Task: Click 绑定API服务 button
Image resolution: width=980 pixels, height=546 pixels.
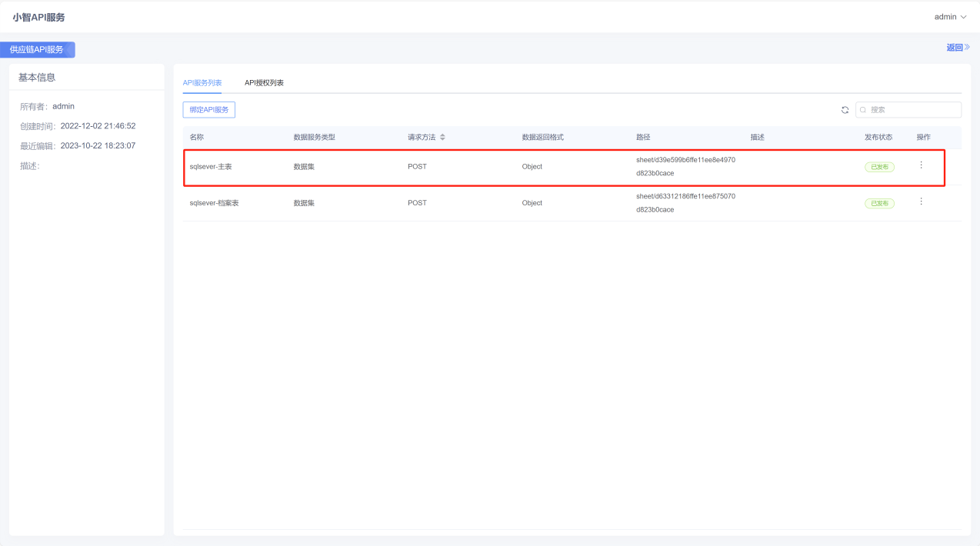Action: [x=209, y=110]
